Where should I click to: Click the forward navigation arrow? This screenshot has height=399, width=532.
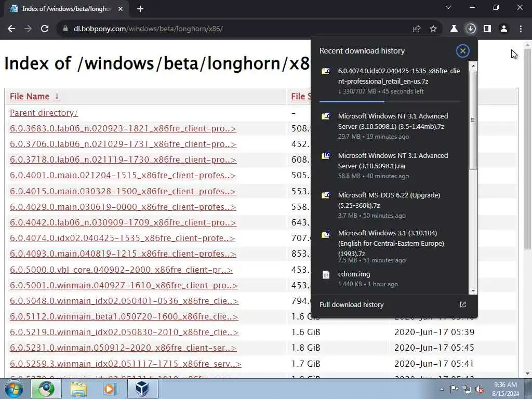28,29
